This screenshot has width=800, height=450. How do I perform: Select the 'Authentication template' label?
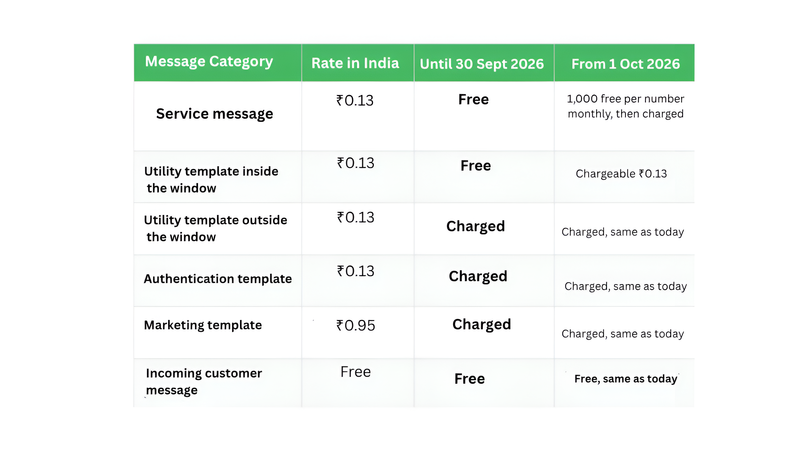tap(218, 279)
